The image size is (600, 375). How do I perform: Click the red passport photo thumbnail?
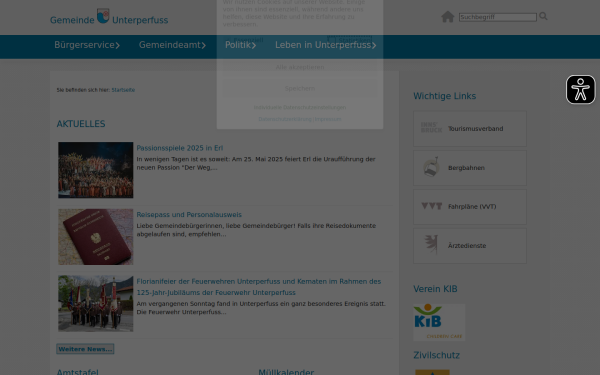pyautogui.click(x=96, y=237)
